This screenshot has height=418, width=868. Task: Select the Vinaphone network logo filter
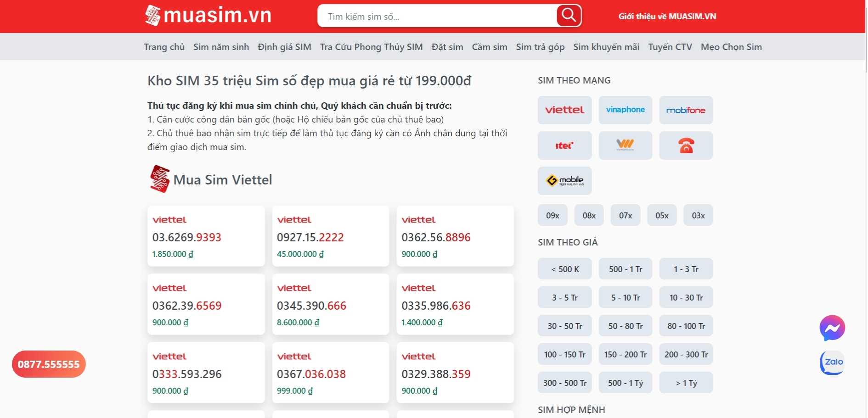pyautogui.click(x=625, y=110)
